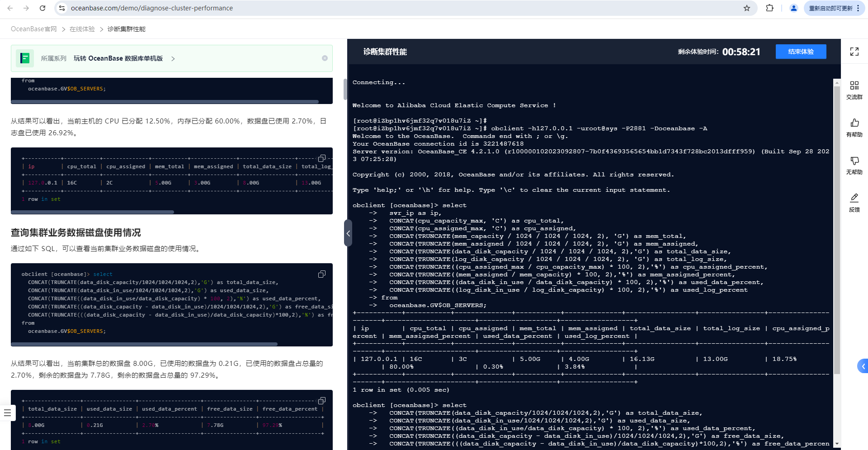Click Alibaba Cloud welcome message line
Image resolution: width=868 pixels, height=450 pixels.
tap(454, 105)
